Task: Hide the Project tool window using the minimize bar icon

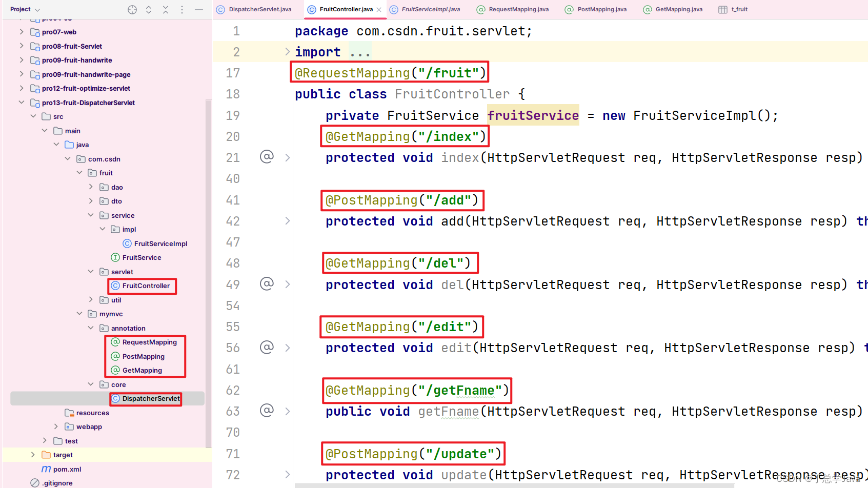Action: 199,9
